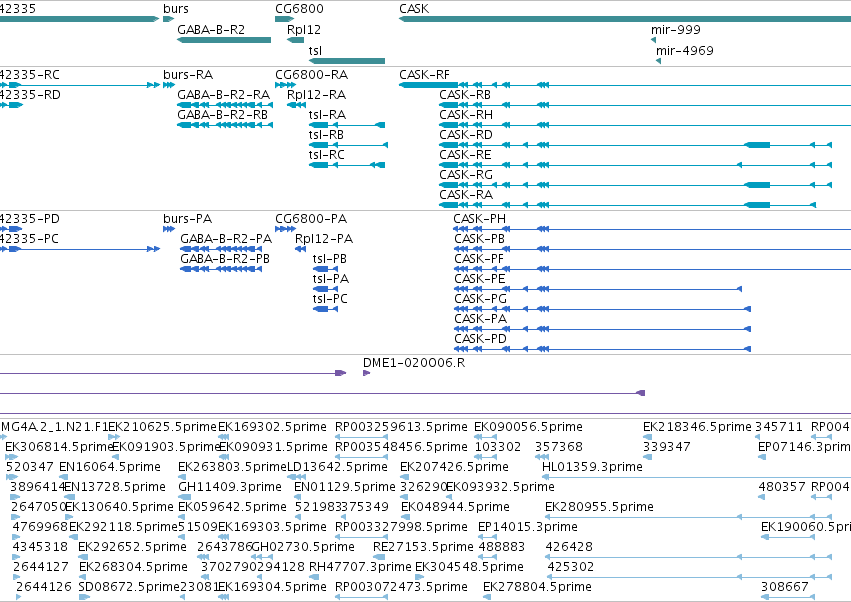This screenshot has height=602, width=851.
Task: Select the mir-999 label
Action: 676,29
